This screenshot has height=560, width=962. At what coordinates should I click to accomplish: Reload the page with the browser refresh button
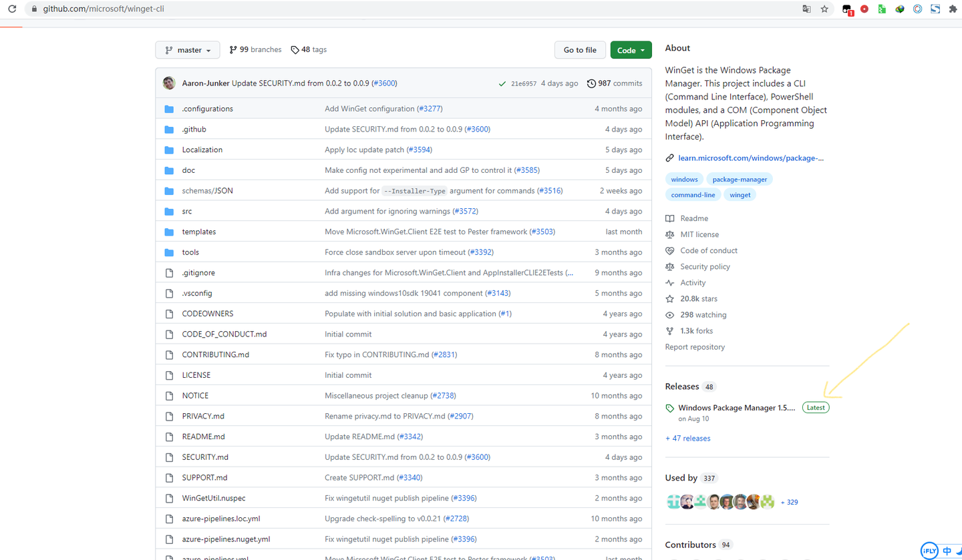(x=12, y=9)
